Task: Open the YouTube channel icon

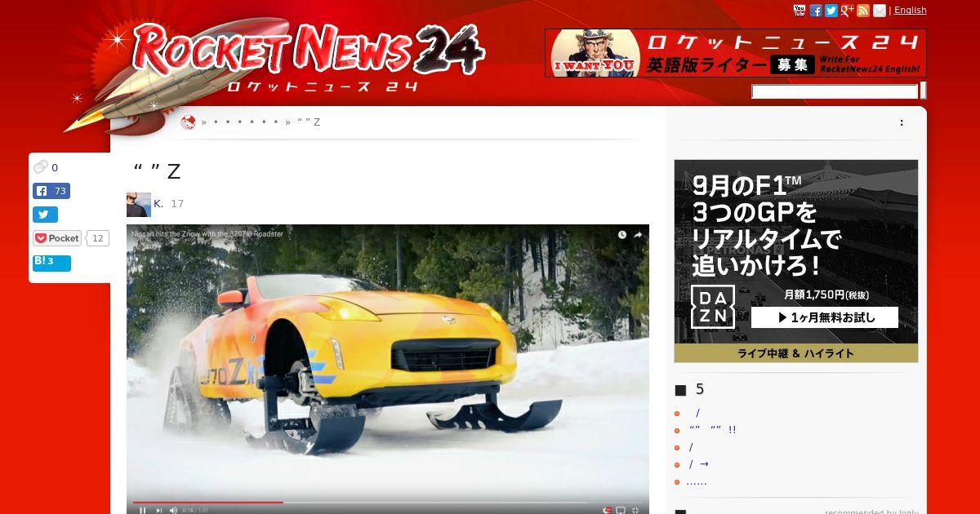Action: click(800, 11)
